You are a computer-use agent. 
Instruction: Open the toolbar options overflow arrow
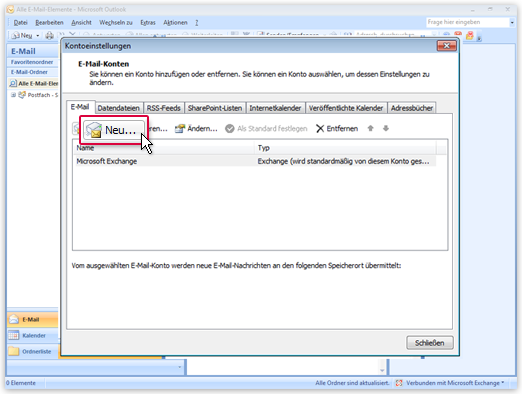point(479,38)
